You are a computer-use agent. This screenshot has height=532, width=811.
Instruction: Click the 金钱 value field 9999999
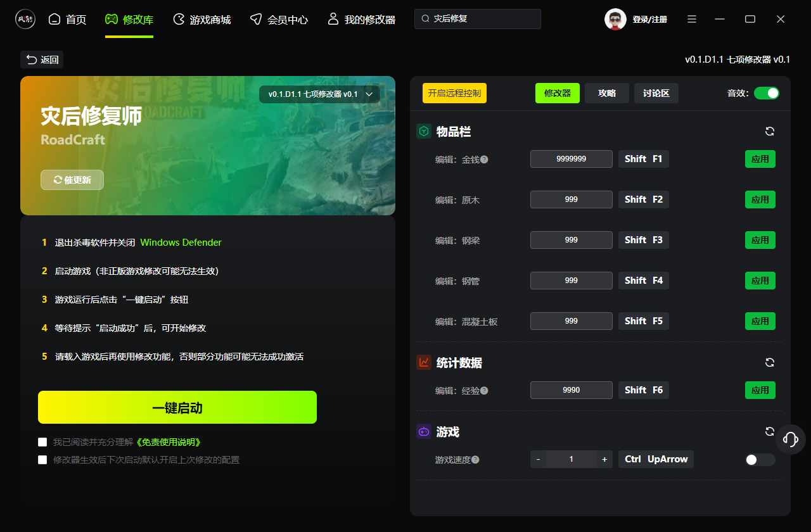[x=572, y=159]
